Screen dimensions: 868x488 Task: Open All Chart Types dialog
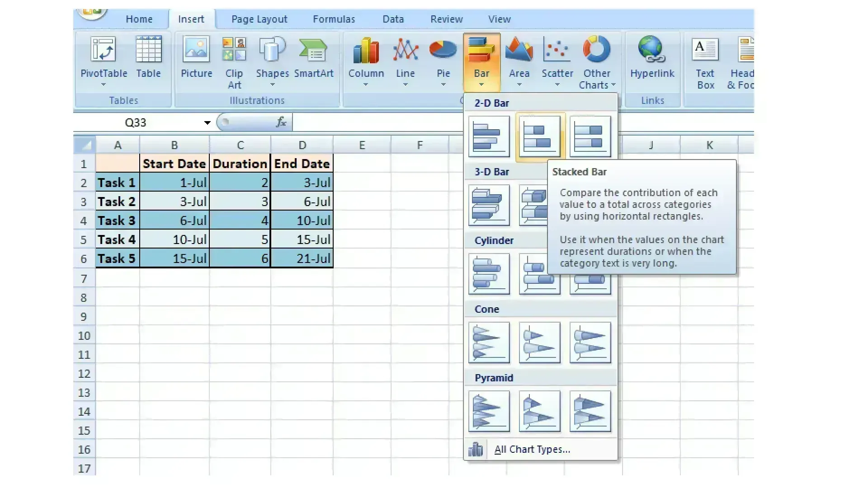click(532, 449)
